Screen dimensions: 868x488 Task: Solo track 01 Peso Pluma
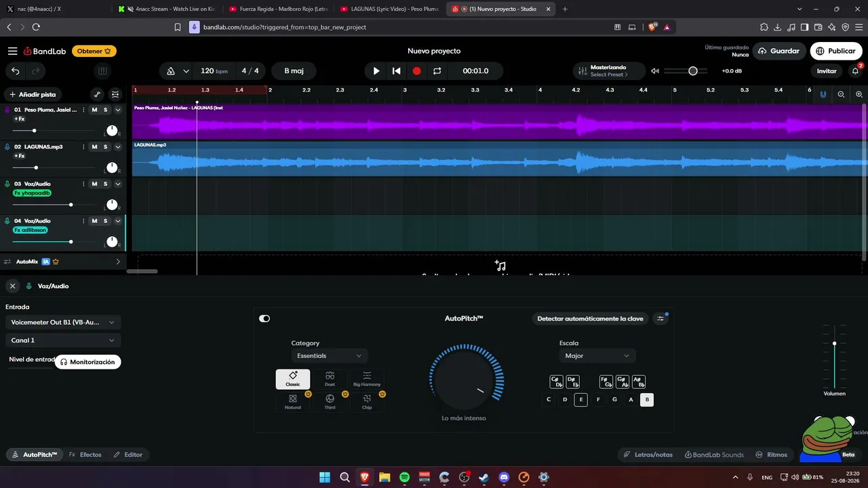[105, 110]
